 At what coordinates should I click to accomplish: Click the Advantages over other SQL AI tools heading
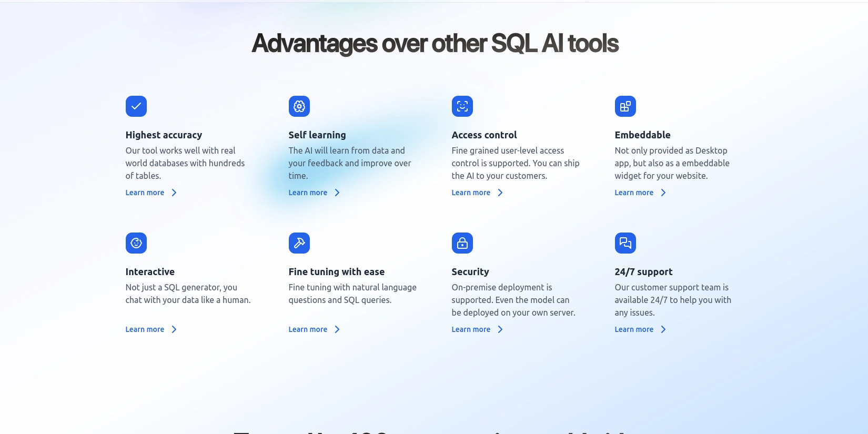click(x=435, y=43)
